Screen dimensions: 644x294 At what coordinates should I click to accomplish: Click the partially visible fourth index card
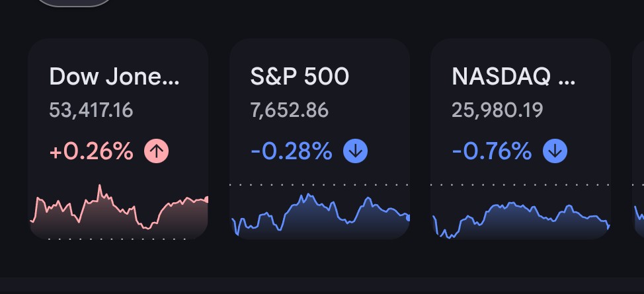639,139
